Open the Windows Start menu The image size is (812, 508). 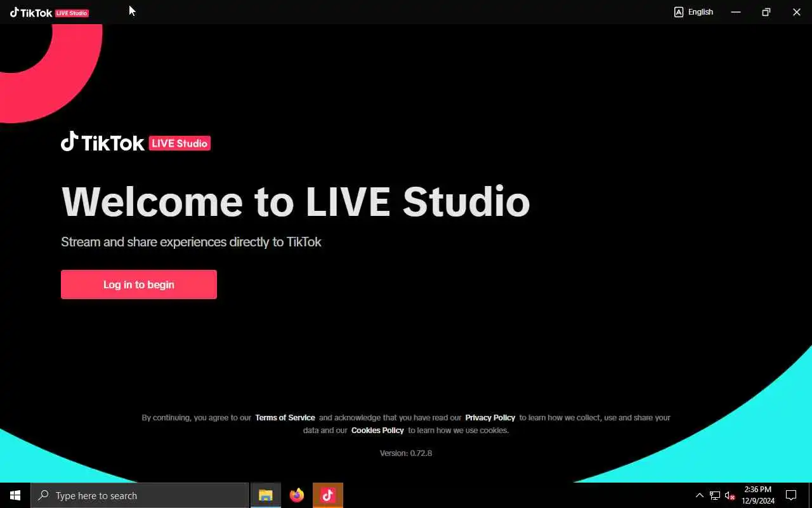(15, 495)
